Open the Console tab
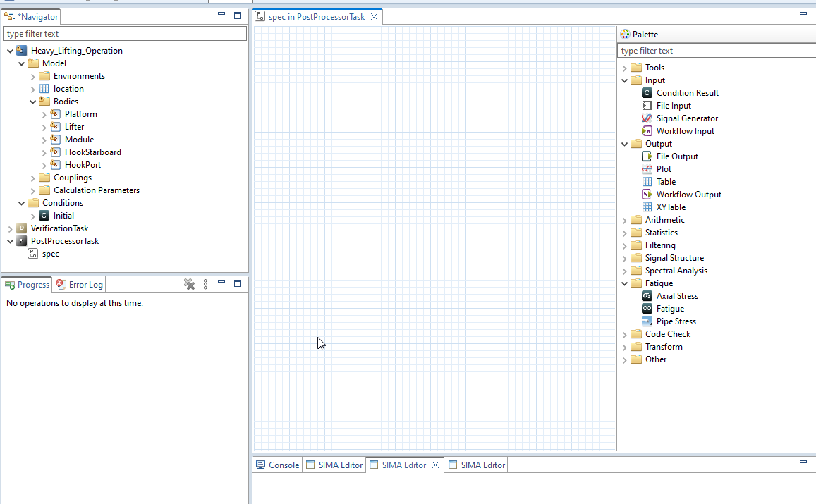 (277, 465)
